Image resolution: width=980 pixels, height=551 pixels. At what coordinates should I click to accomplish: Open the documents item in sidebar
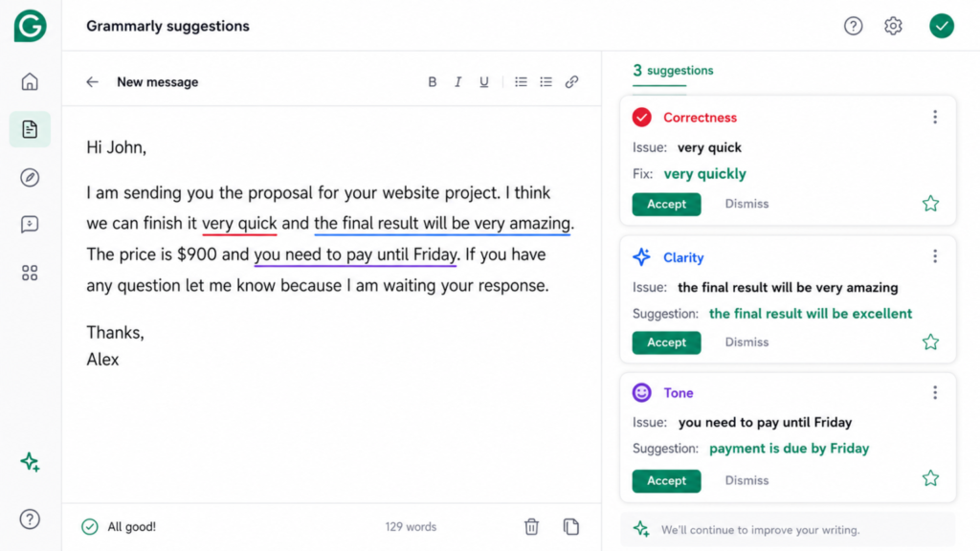coord(30,129)
